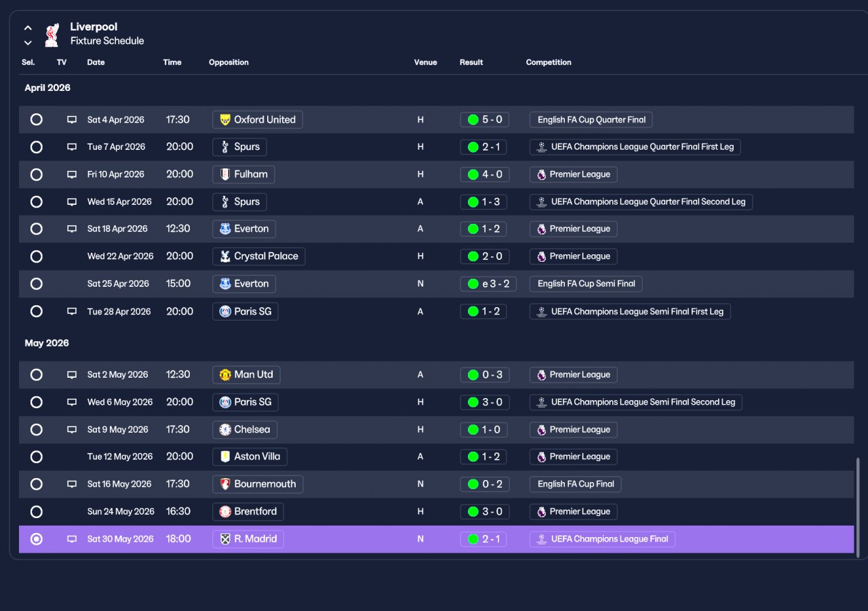This screenshot has height=611, width=868.
Task: Click the Liverpool club crest icon
Action: click(x=52, y=35)
